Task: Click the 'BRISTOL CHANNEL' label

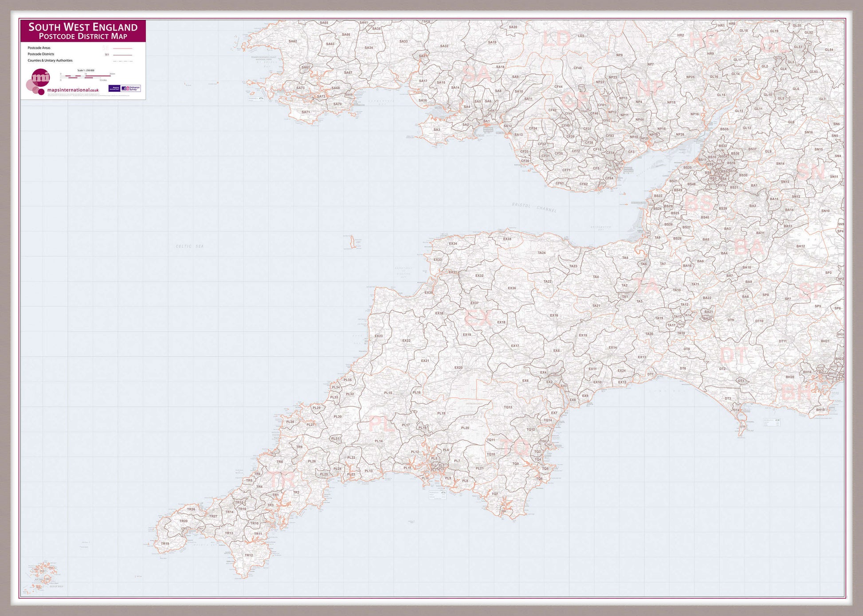Action: tap(534, 207)
